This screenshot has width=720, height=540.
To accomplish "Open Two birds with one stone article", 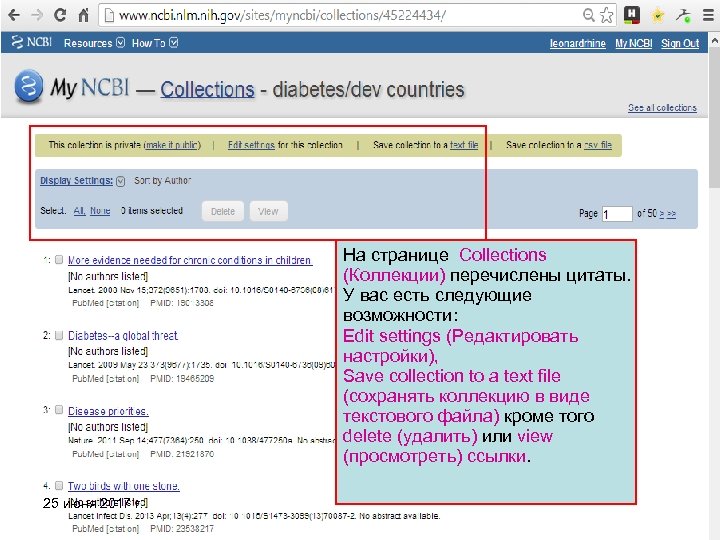I will 124,486.
